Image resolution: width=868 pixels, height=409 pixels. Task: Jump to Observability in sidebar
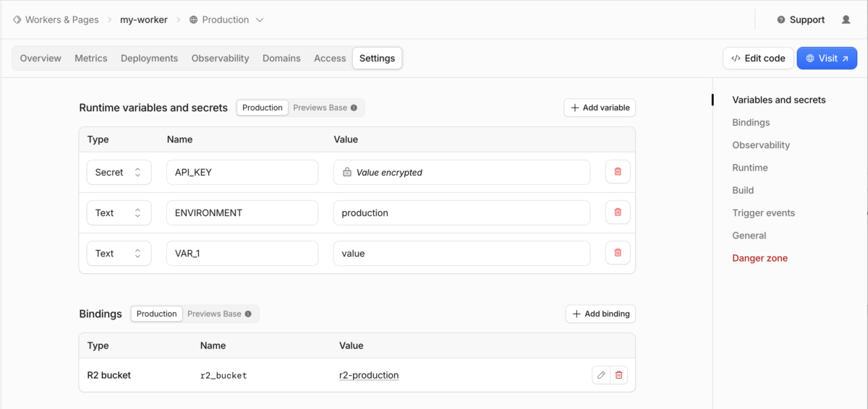[x=761, y=145]
